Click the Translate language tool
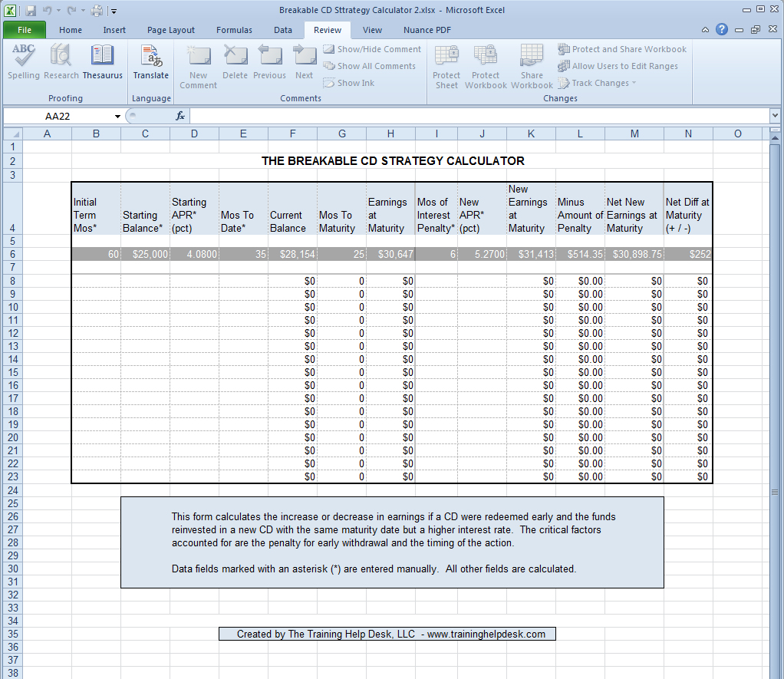 (150, 61)
